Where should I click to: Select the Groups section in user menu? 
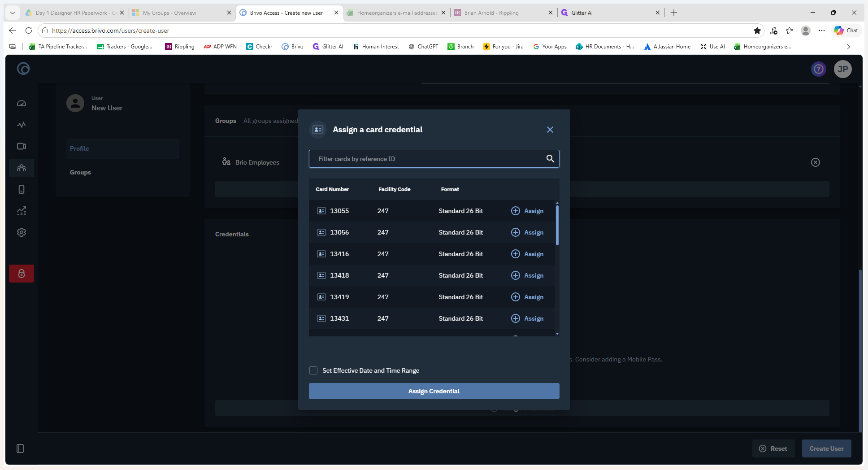[x=80, y=172]
